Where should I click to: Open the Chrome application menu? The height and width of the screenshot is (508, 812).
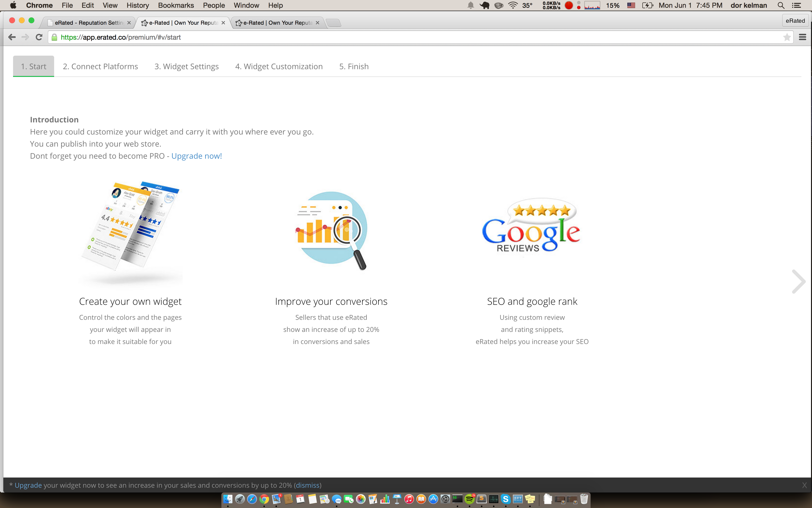tap(39, 5)
